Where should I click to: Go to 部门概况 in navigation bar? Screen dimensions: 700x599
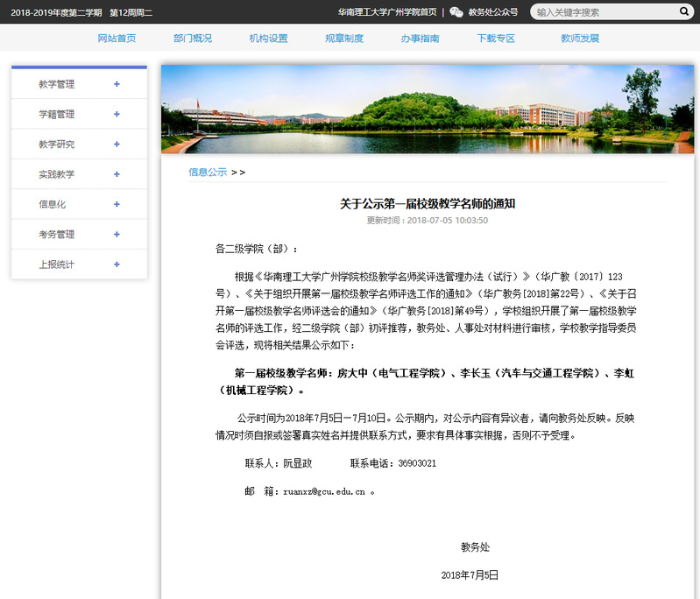193,39
